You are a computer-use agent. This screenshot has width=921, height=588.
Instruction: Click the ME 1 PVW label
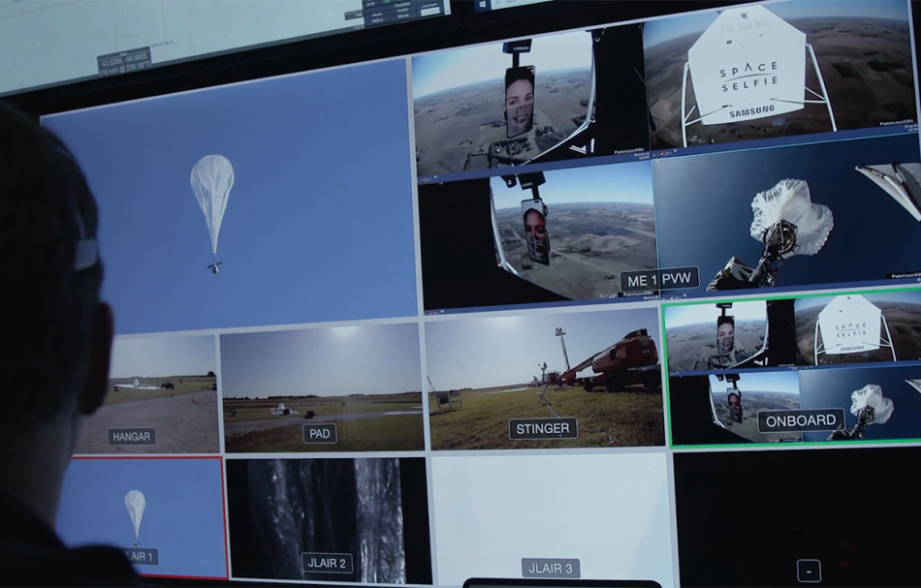click(x=658, y=281)
